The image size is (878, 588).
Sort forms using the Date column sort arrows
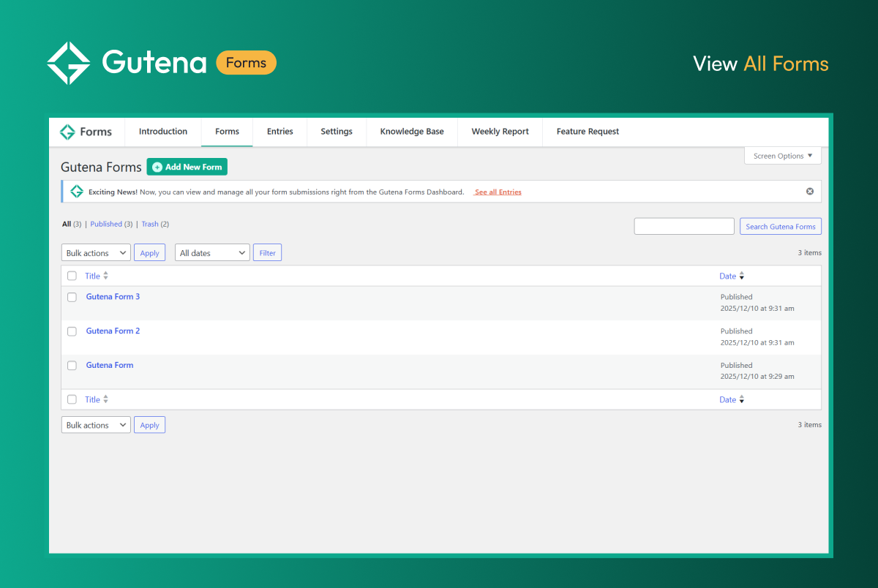coord(742,276)
